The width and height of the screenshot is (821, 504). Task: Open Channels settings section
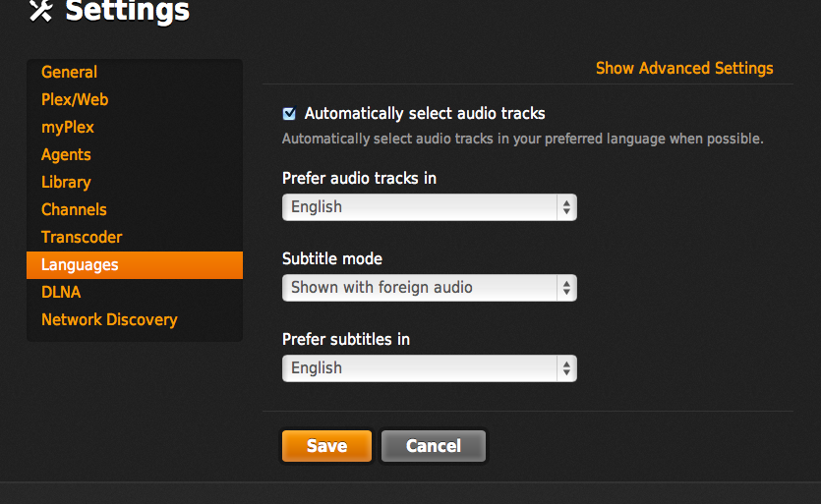(x=74, y=210)
